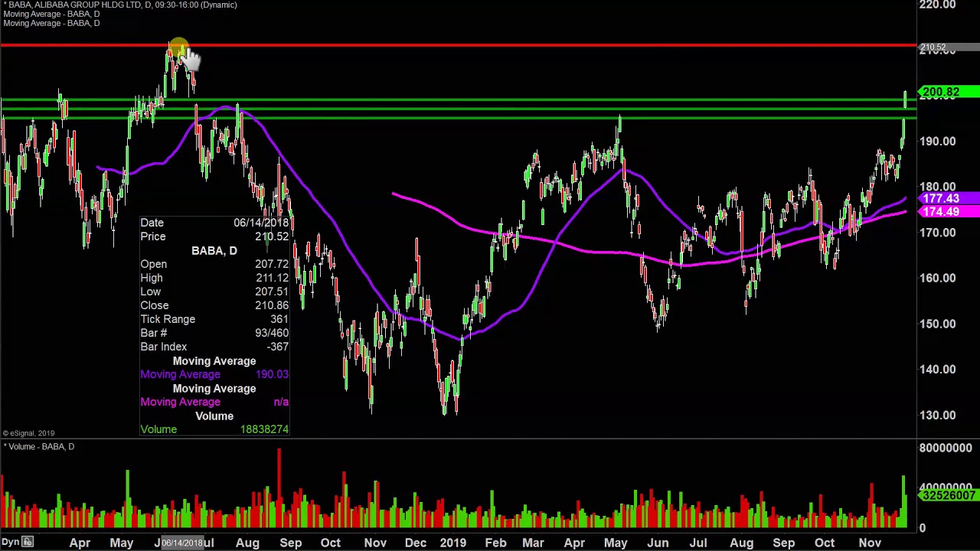Image resolution: width=980 pixels, height=551 pixels.
Task: Click the lock icon beside Dyn
Action: click(x=28, y=542)
